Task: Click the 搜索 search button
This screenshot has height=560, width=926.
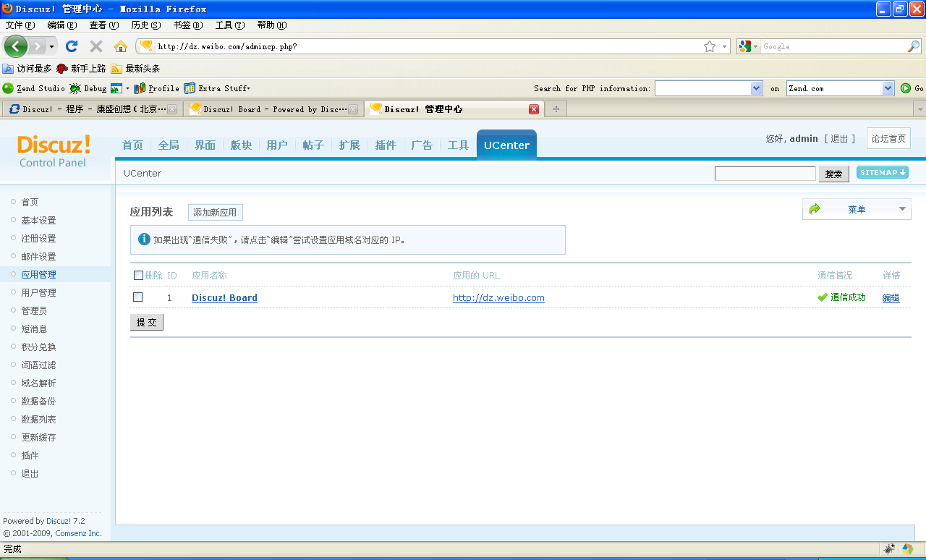Action: click(833, 174)
